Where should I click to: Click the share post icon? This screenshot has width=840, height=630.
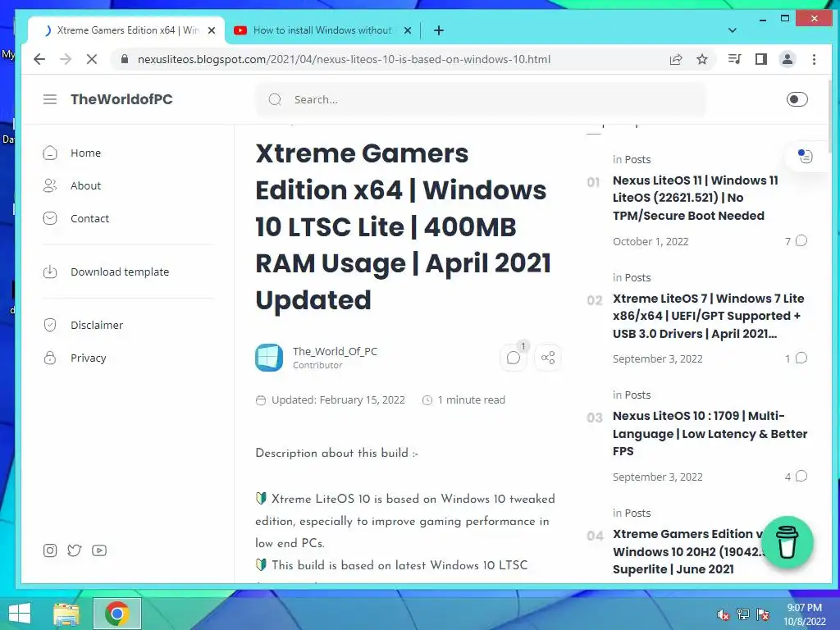(x=547, y=358)
